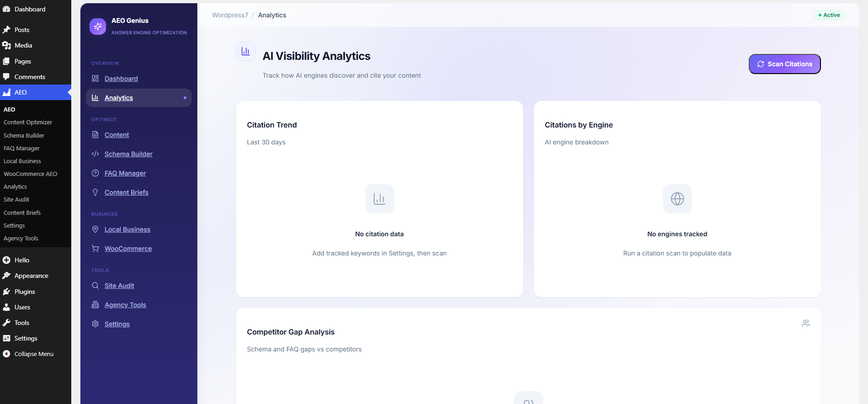868x404 pixels.
Task: Click the AEO Genius sparkle logo icon
Action: (x=98, y=27)
